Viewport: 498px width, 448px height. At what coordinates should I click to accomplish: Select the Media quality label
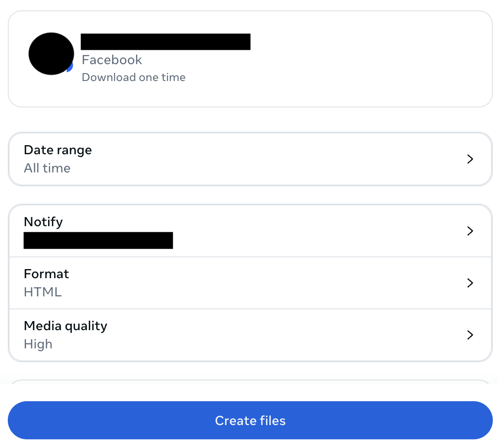tap(65, 326)
